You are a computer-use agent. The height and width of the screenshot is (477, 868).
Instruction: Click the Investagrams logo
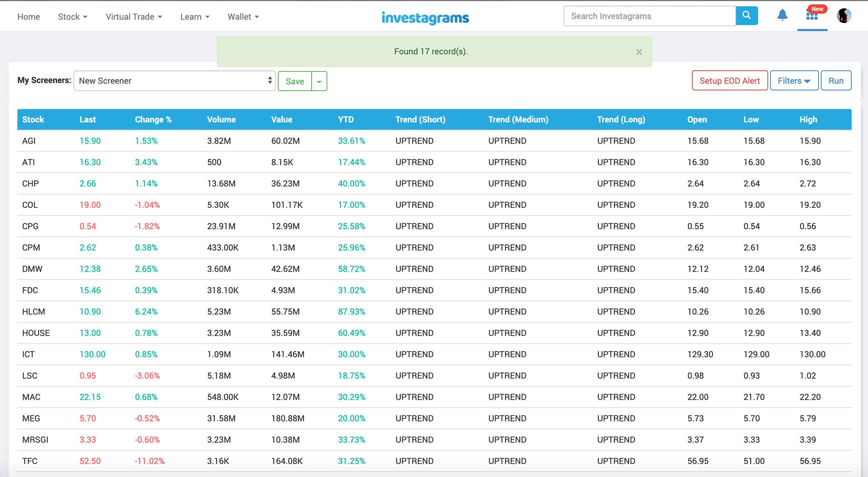(x=425, y=17)
